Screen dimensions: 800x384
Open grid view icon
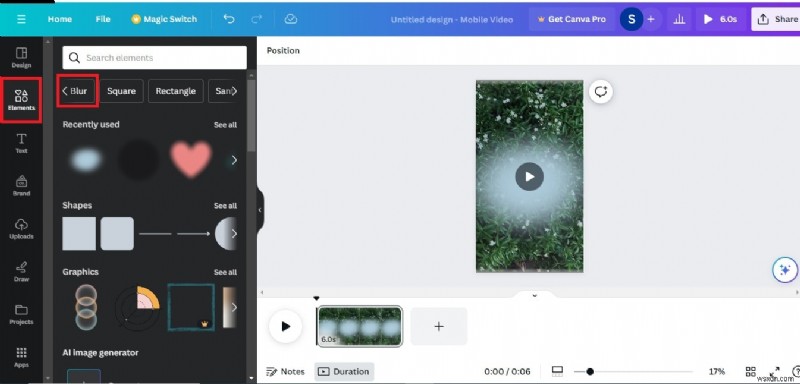tap(751, 372)
